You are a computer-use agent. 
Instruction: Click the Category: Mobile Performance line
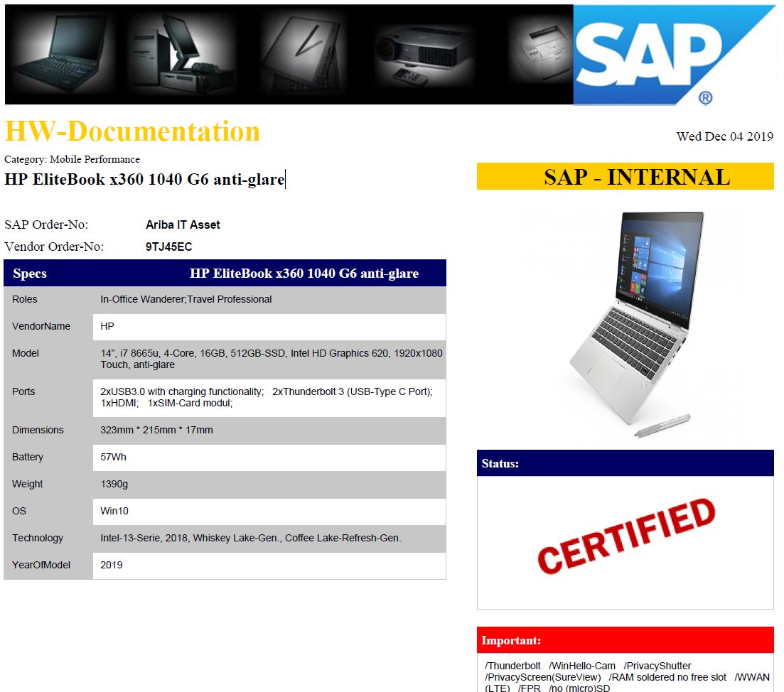[72, 159]
